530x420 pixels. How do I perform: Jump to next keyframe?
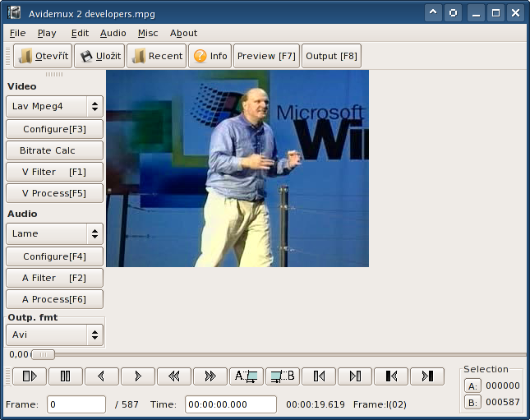coord(210,376)
